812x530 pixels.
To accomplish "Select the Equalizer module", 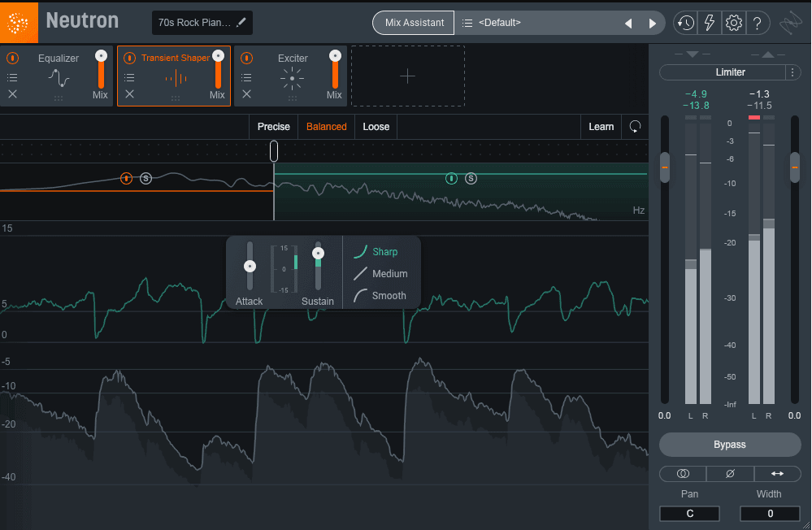I will click(58, 76).
